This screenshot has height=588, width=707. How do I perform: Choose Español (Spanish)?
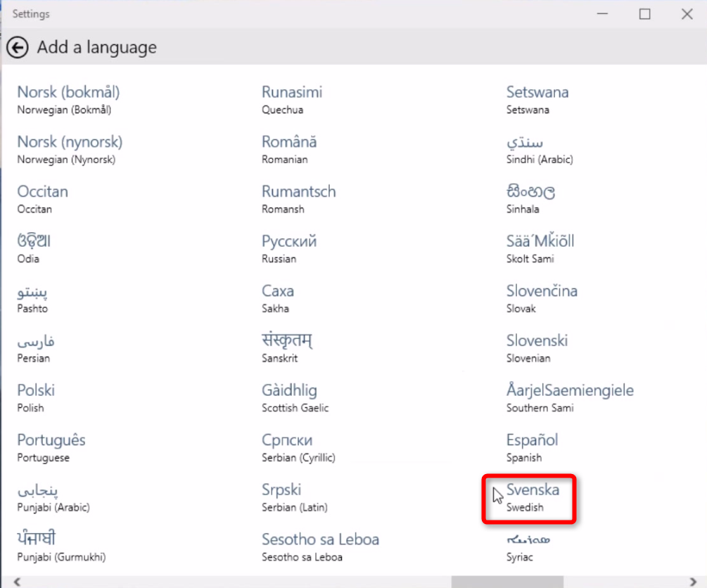coord(532,448)
